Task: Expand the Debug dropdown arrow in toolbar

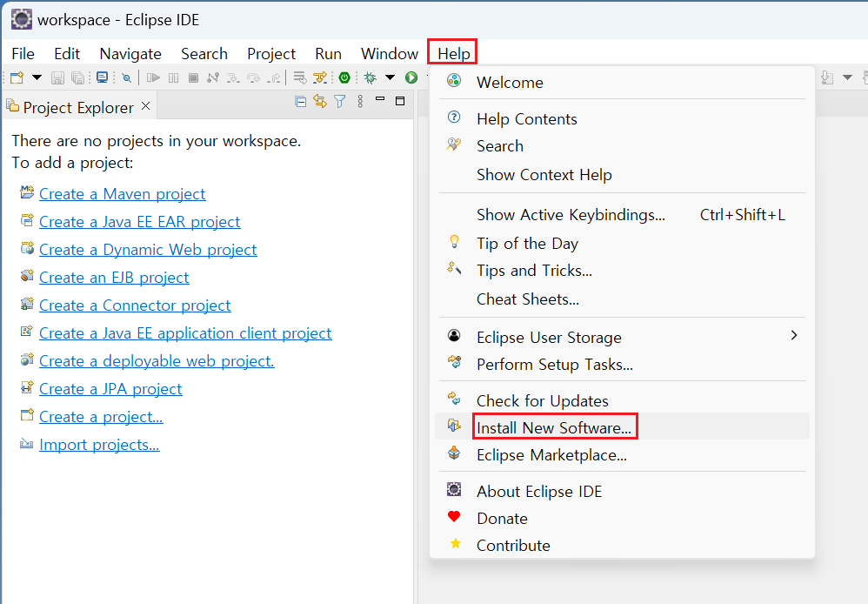Action: pos(390,77)
